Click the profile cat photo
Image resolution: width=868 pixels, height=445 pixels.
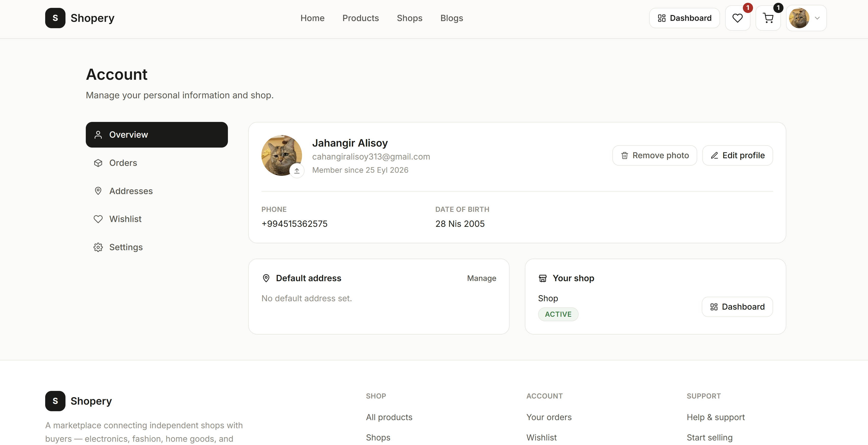tap(281, 155)
